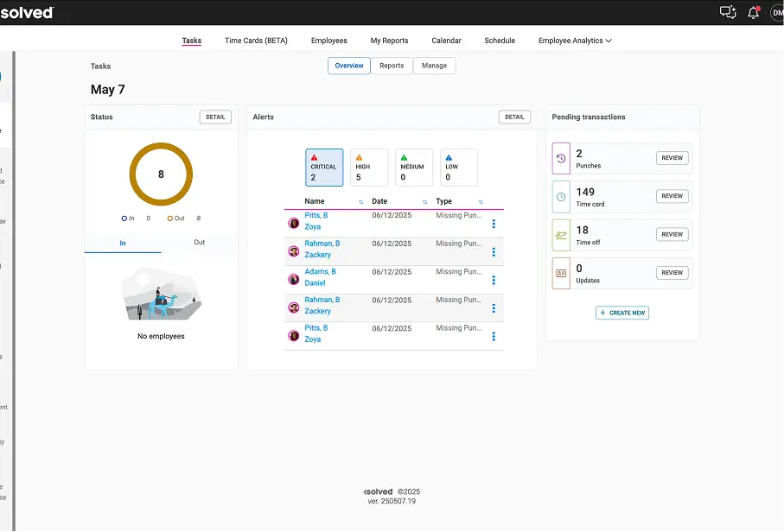Switch to the Reports tab
Image resolution: width=784 pixels, height=532 pixels.
[392, 66]
